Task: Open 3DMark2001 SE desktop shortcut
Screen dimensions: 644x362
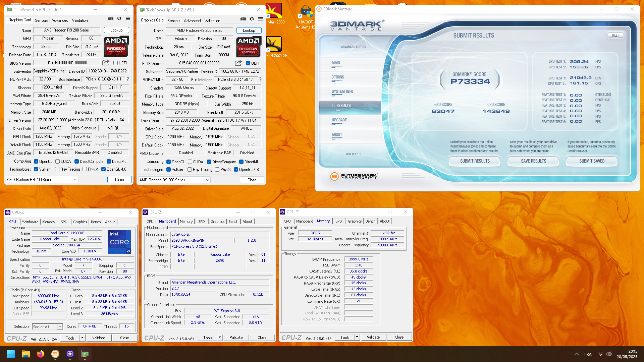Action: pos(275,47)
